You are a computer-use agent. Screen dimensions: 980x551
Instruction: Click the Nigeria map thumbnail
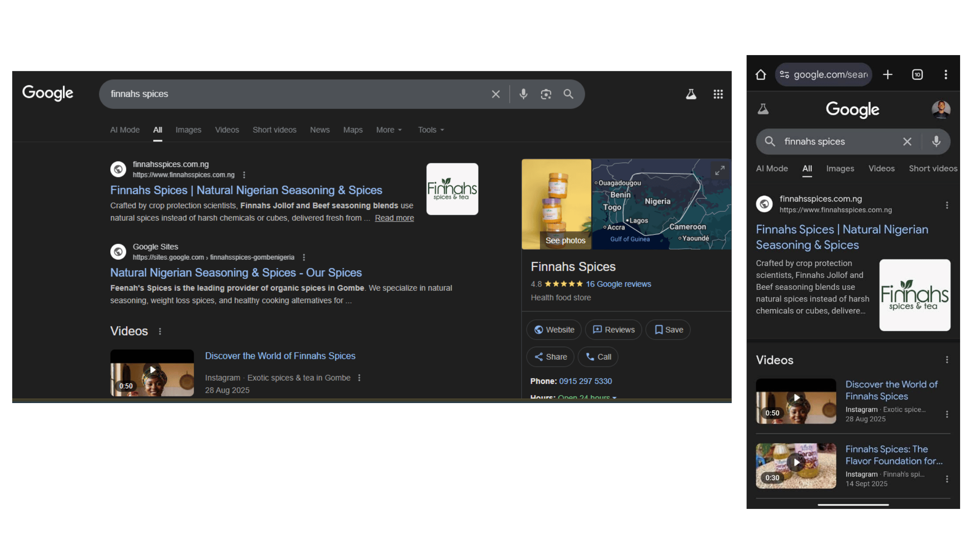tap(661, 204)
